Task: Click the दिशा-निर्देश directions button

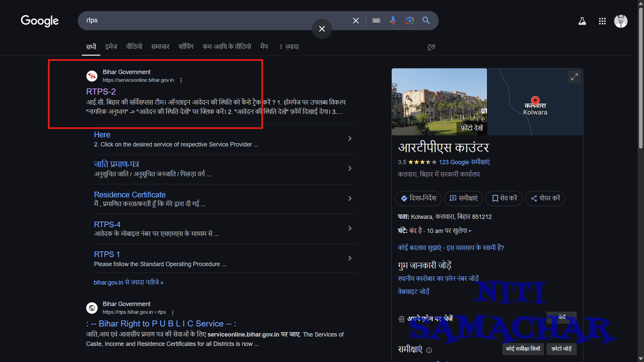Action: pos(418,198)
